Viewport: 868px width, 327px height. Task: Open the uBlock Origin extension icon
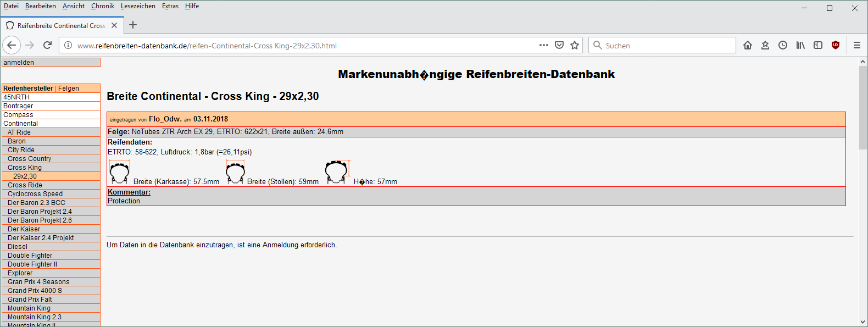(836, 45)
